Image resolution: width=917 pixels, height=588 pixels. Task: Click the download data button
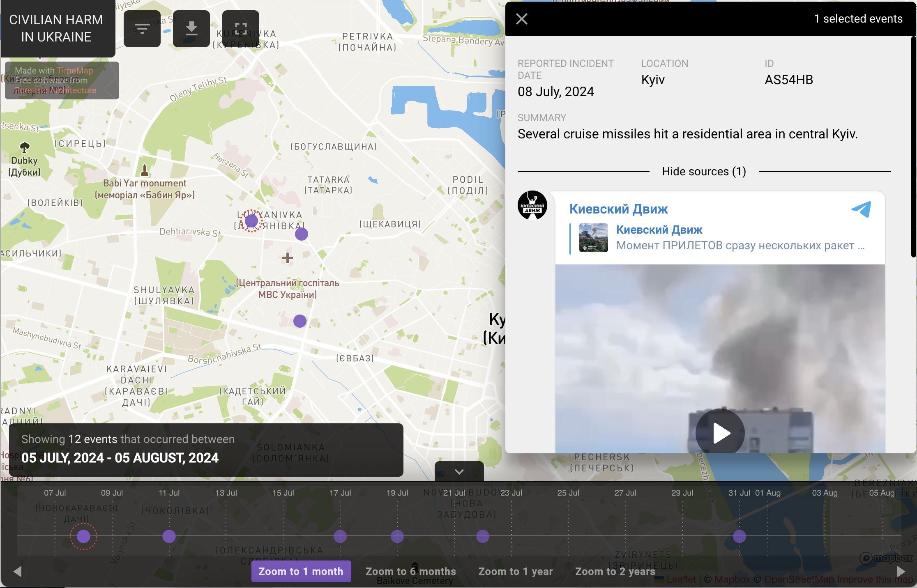(191, 28)
